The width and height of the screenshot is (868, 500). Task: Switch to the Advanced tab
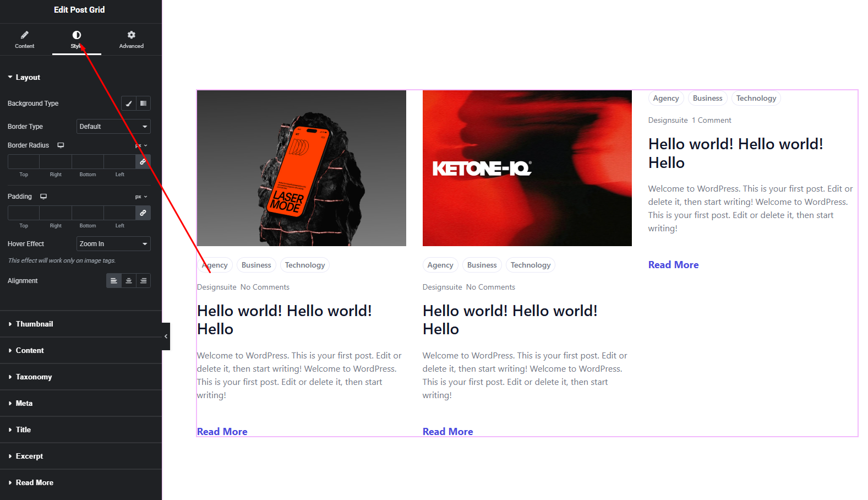[131, 40]
